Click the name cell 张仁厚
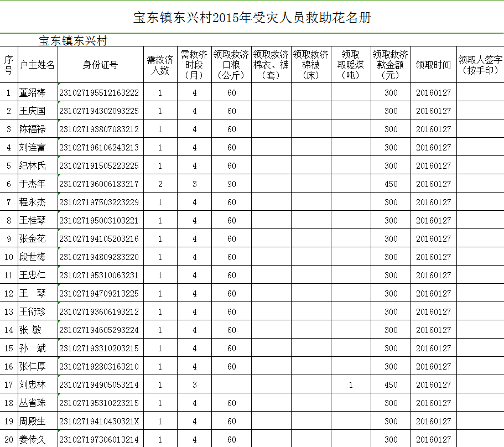The image size is (504, 447). point(38,366)
